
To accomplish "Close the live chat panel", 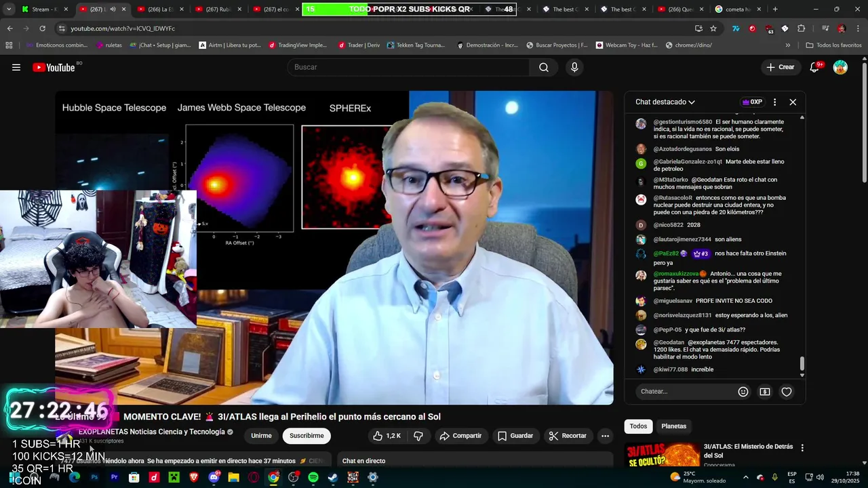I will click(x=793, y=102).
